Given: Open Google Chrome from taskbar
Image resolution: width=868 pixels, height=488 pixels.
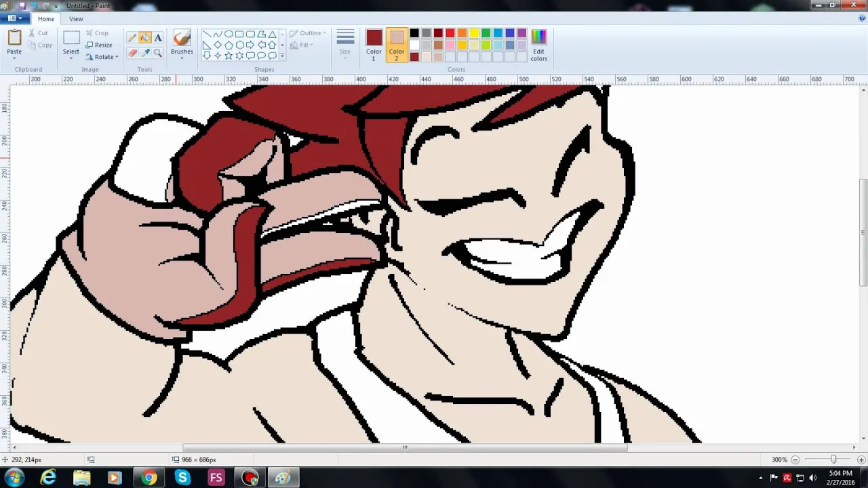Looking at the screenshot, I should tap(149, 478).
